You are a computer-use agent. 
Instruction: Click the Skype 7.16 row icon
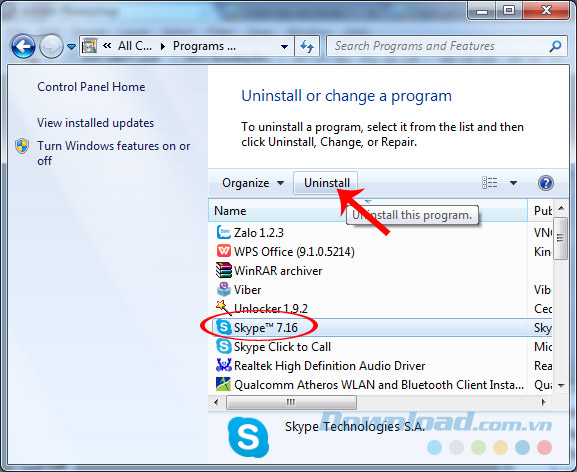tap(224, 327)
